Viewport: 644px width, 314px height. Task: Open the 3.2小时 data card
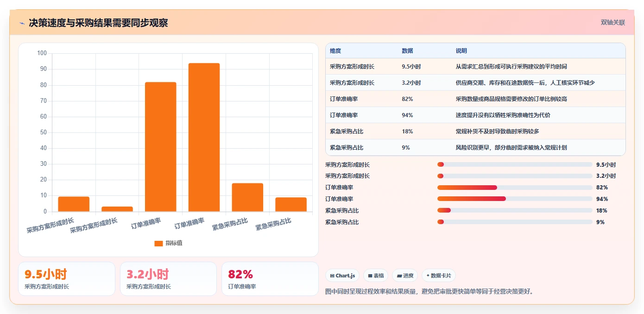168,279
